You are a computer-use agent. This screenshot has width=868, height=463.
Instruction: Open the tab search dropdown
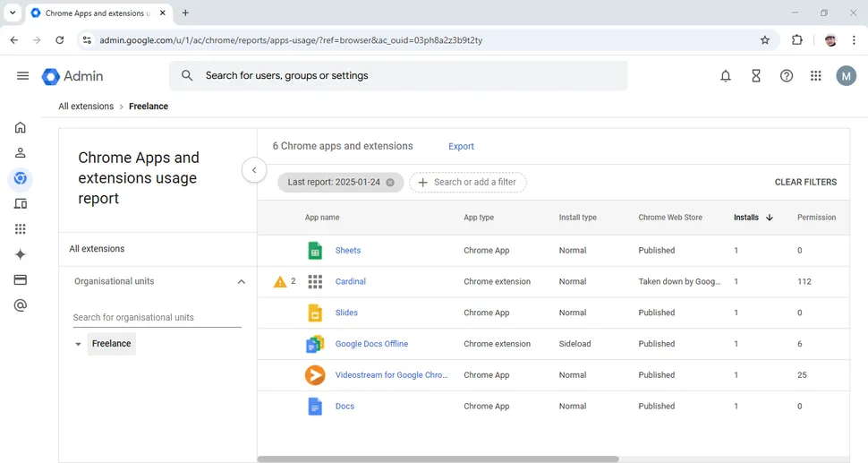click(x=13, y=13)
